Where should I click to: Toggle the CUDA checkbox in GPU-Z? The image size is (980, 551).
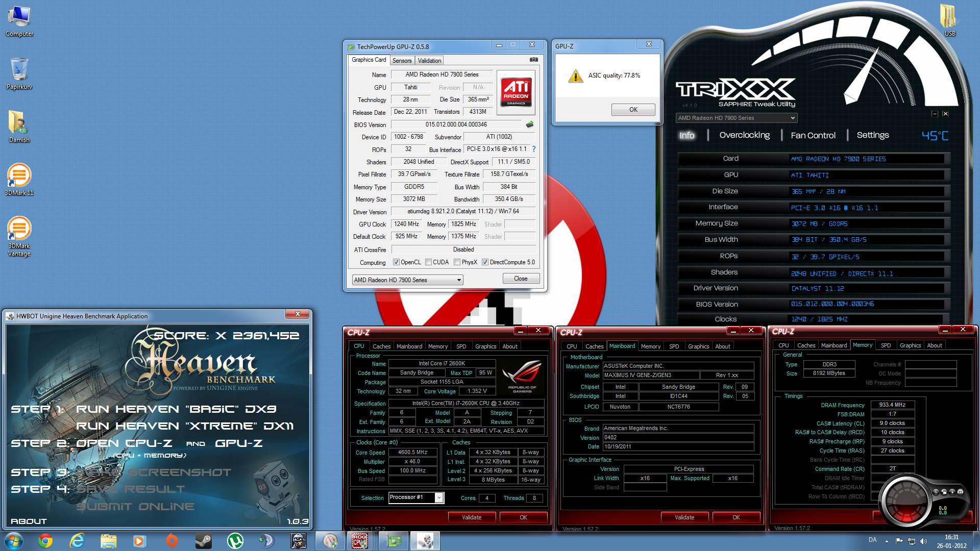click(x=429, y=262)
